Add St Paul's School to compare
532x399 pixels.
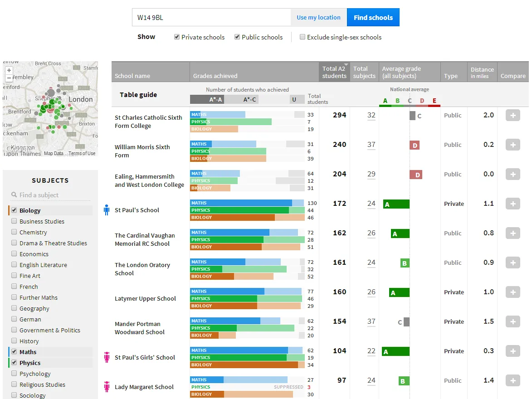(x=512, y=204)
